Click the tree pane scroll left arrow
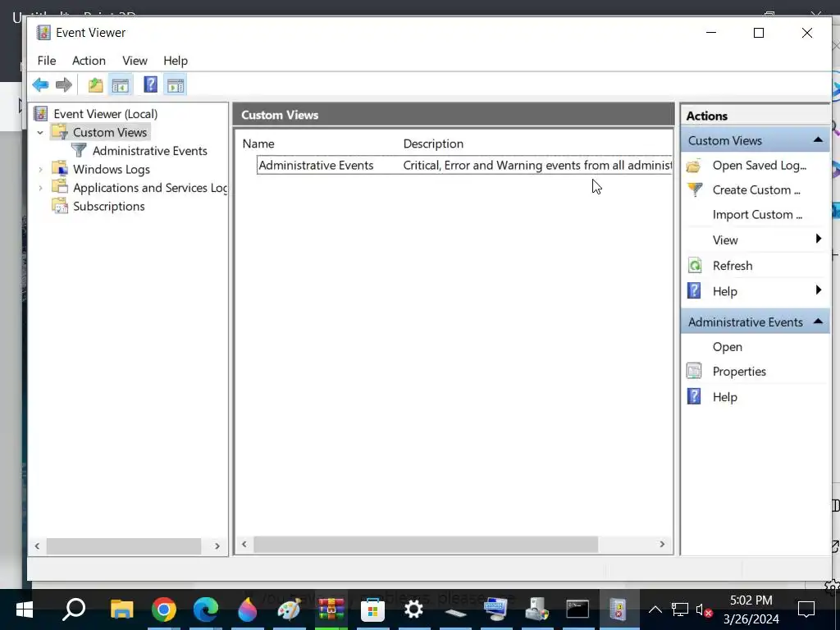This screenshot has height=630, width=840. 37,546
